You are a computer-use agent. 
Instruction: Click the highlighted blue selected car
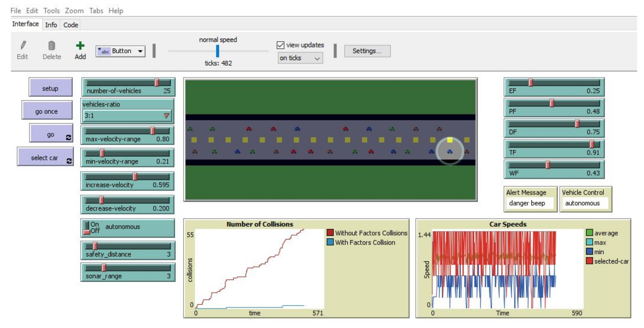(x=450, y=151)
